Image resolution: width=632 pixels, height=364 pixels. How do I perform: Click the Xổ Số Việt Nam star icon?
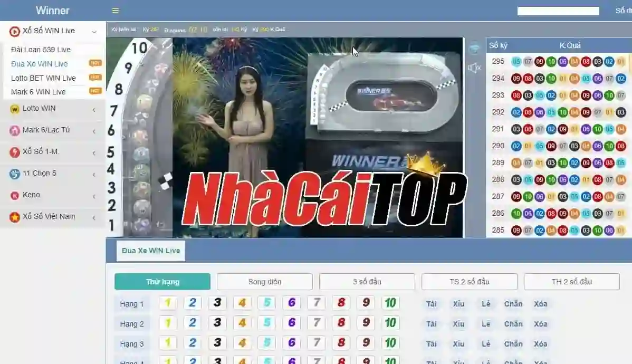pyautogui.click(x=15, y=217)
